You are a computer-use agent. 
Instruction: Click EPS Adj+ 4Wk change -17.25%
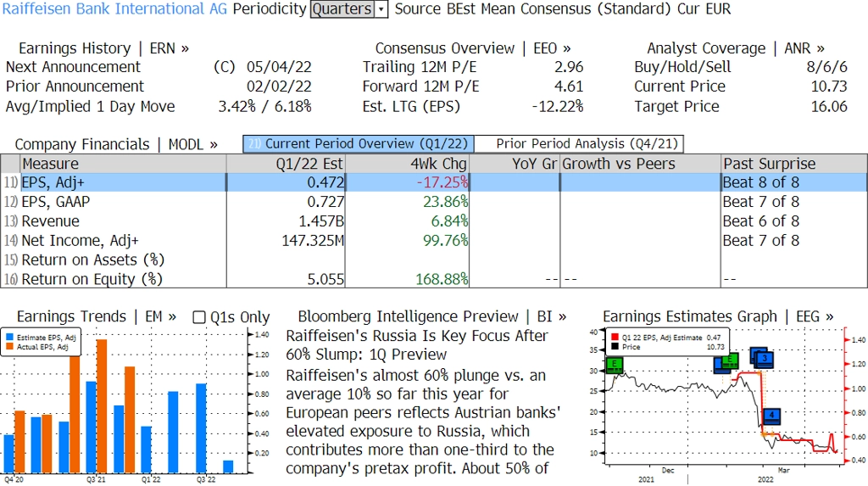442,182
